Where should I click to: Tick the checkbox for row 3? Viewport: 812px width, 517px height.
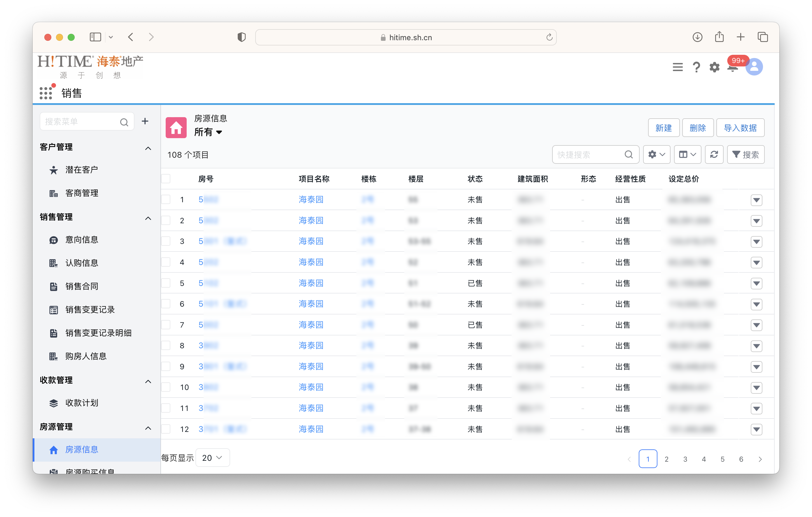(166, 241)
